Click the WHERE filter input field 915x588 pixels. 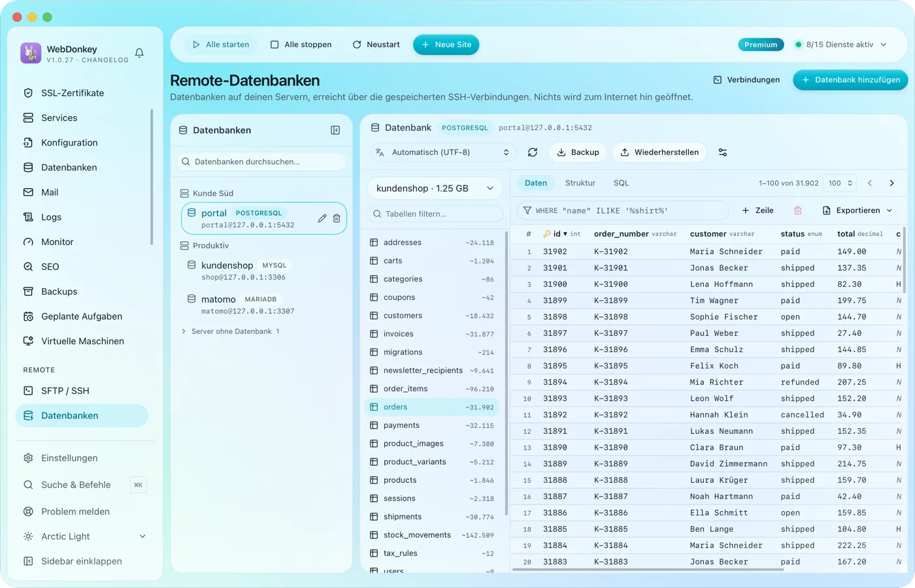(623, 210)
